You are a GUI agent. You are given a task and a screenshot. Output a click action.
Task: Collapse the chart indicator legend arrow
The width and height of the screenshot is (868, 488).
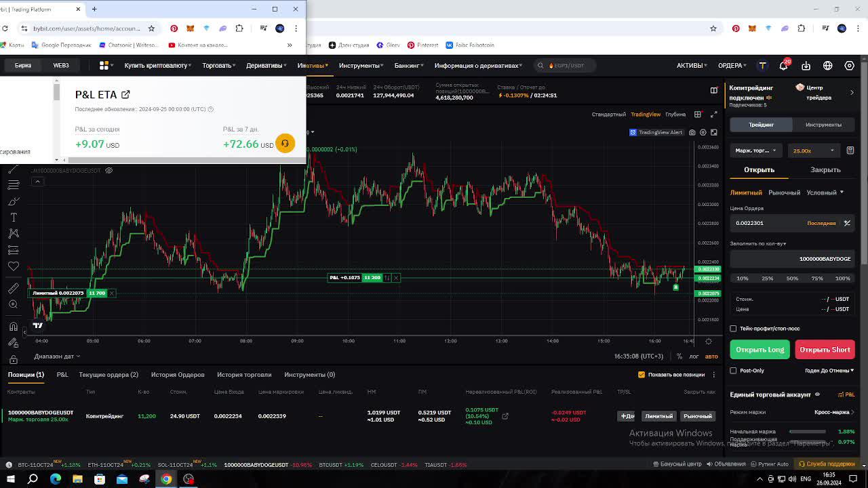click(38, 181)
